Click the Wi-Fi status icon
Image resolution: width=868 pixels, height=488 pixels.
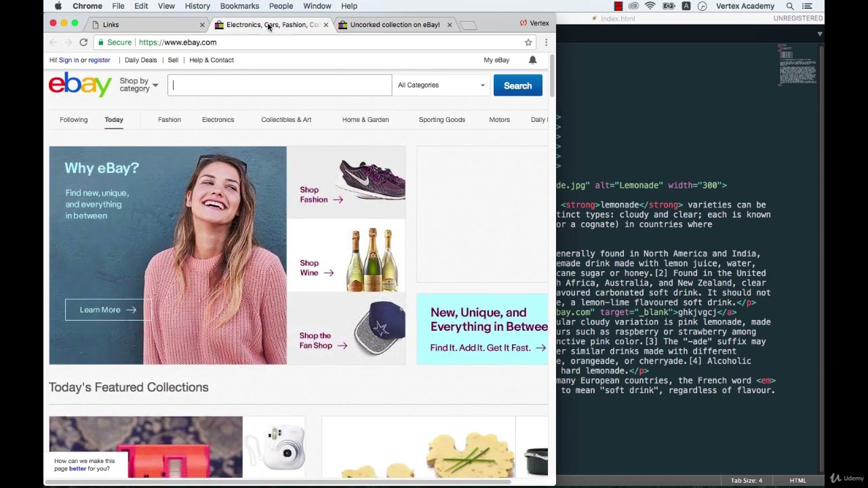(650, 6)
